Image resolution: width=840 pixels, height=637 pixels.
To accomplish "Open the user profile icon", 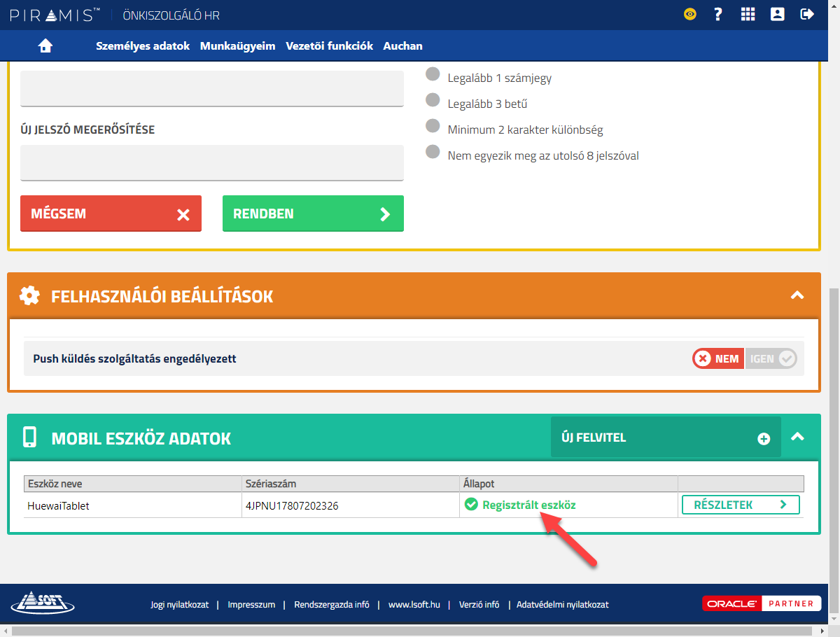I will [777, 15].
